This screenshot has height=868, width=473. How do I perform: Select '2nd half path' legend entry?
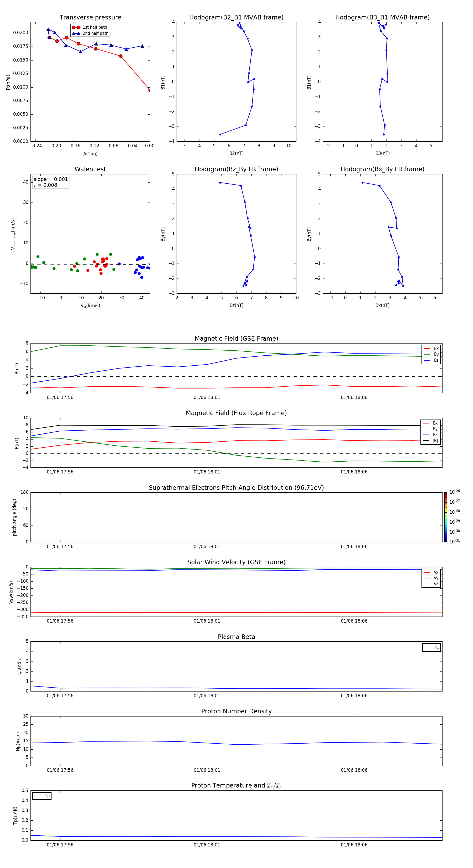(x=90, y=33)
